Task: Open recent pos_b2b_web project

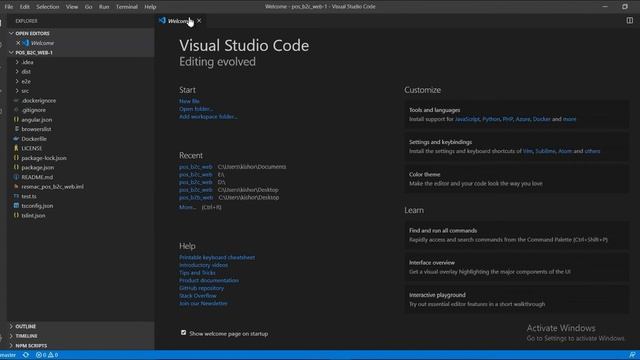Action: (196, 198)
